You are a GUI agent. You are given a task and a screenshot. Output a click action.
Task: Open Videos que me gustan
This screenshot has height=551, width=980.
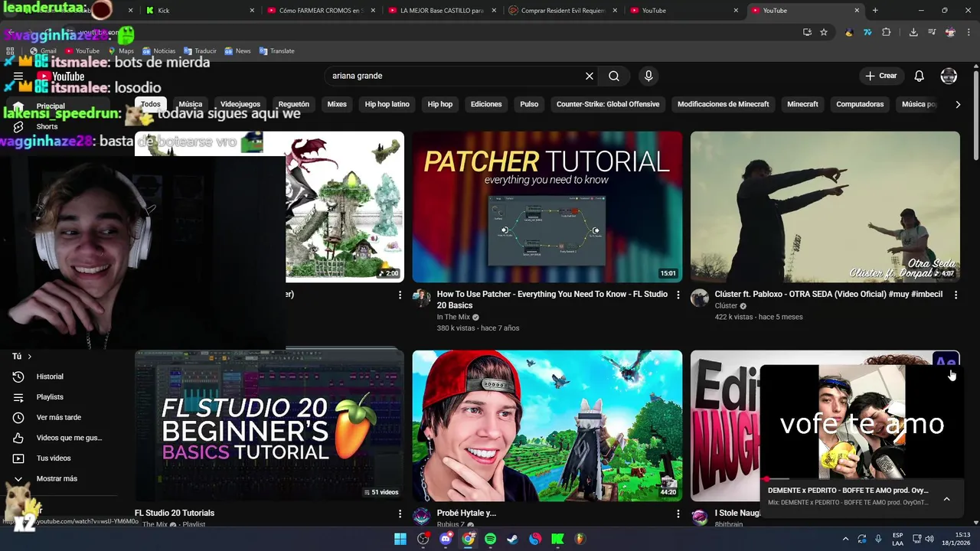click(69, 438)
